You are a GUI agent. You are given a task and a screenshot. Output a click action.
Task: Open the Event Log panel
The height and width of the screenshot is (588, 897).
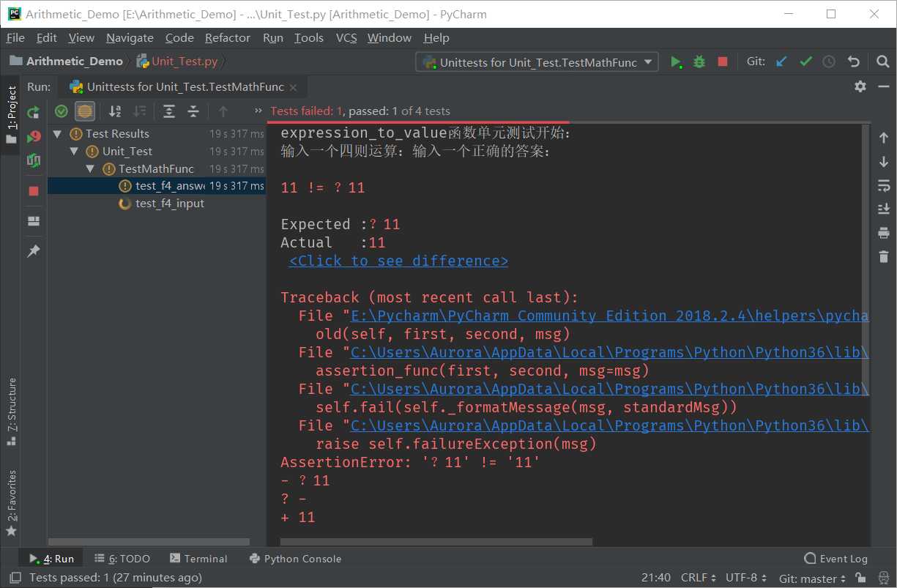835,559
